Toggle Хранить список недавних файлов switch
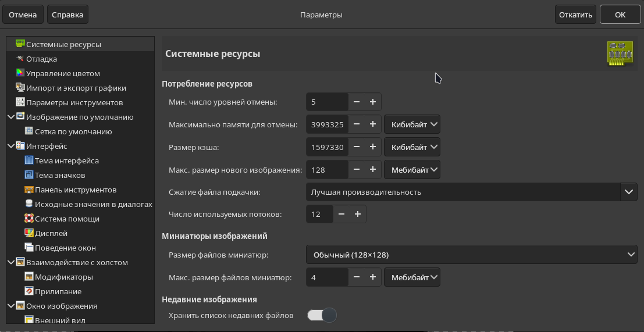Viewport: 644px width, 332px height. point(322,315)
